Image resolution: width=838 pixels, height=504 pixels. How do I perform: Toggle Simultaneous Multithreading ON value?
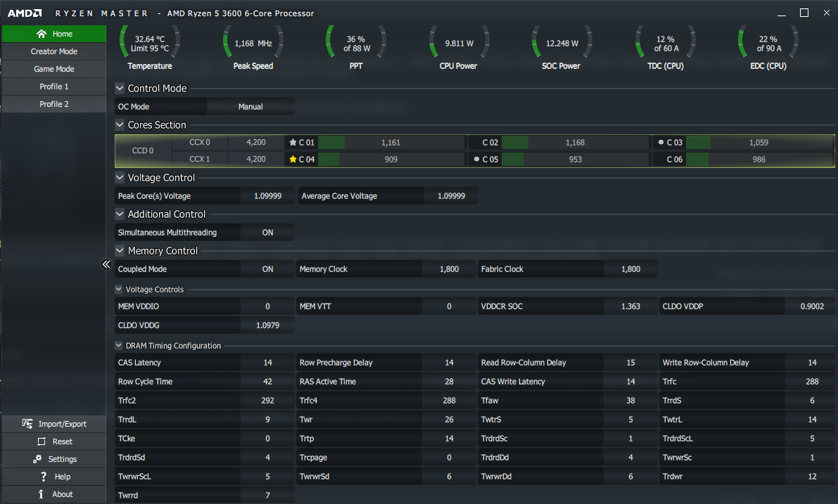click(x=268, y=233)
